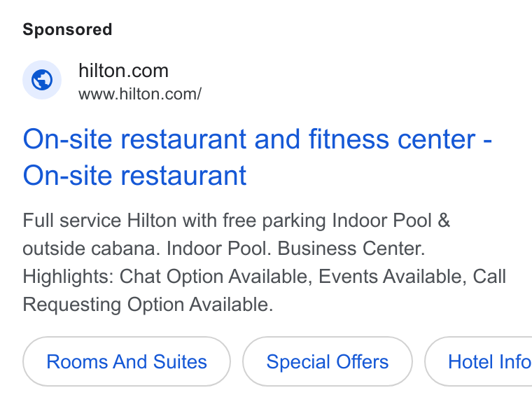The height and width of the screenshot is (409, 532).
Task: Click the 'Full service Hilton' description text
Action: tap(99, 221)
